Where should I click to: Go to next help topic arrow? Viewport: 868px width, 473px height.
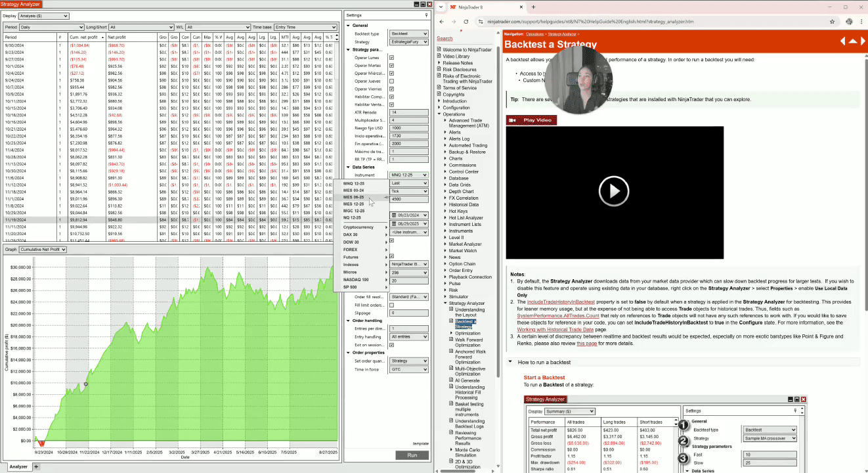(x=862, y=41)
